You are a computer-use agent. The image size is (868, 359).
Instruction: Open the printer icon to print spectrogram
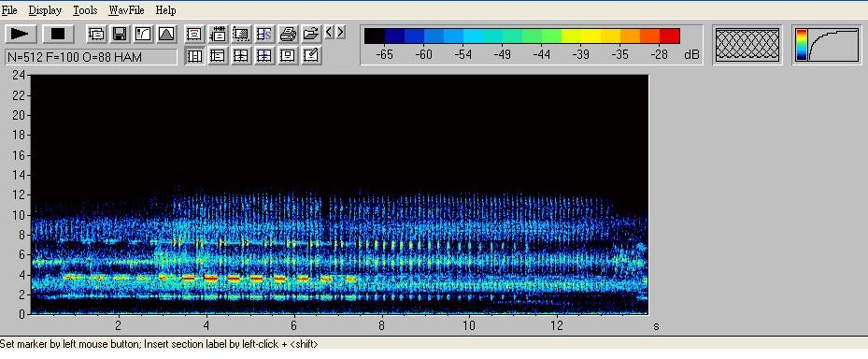[x=288, y=35]
